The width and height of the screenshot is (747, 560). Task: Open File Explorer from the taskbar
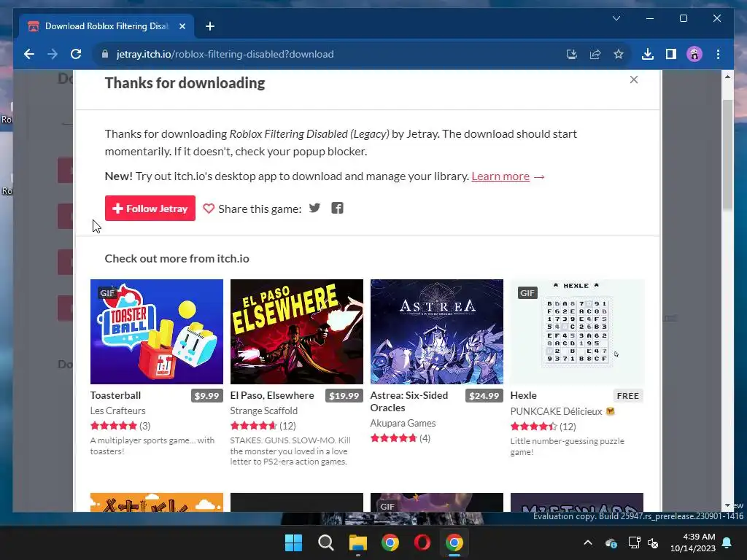click(357, 542)
